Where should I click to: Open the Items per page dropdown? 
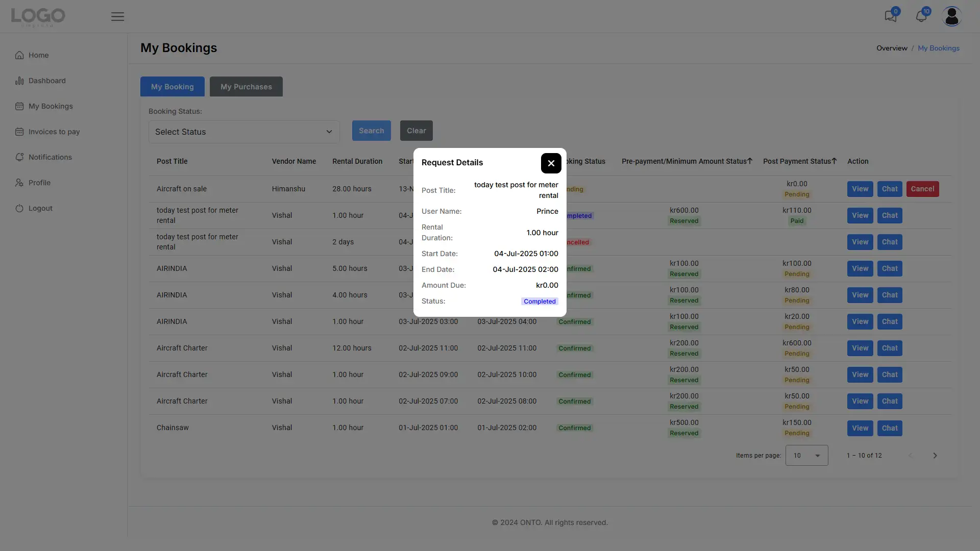pyautogui.click(x=806, y=456)
